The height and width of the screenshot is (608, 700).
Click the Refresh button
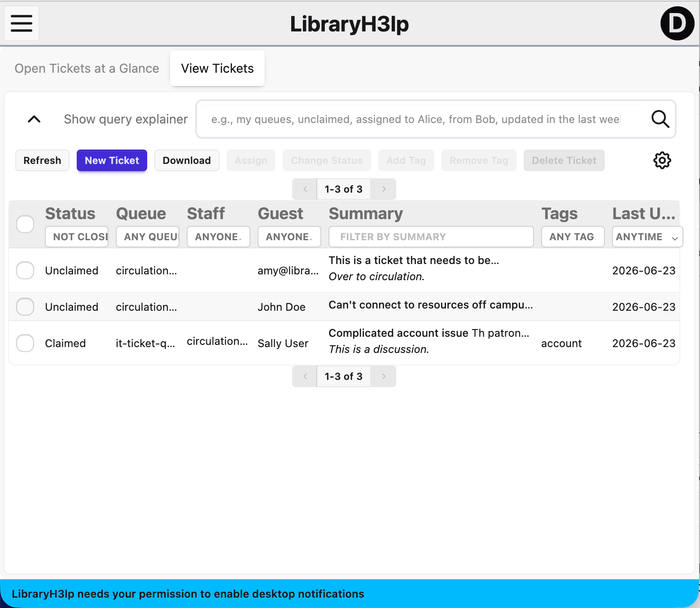tap(42, 160)
